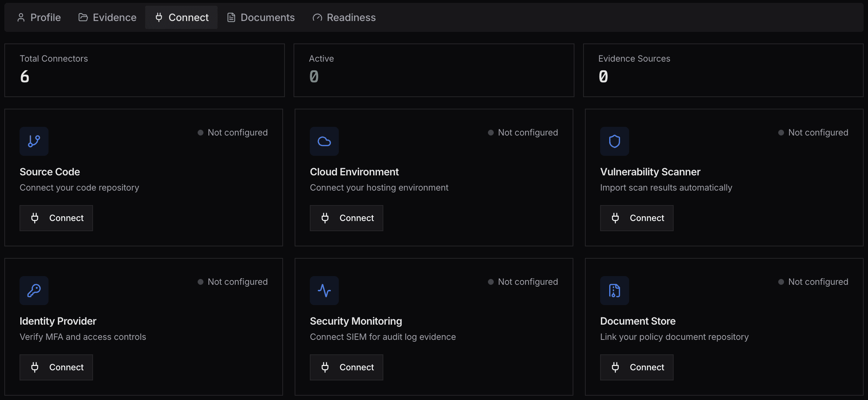Viewport: 868px width, 400px height.
Task: Click the Source Code git branch icon
Action: pyautogui.click(x=34, y=141)
